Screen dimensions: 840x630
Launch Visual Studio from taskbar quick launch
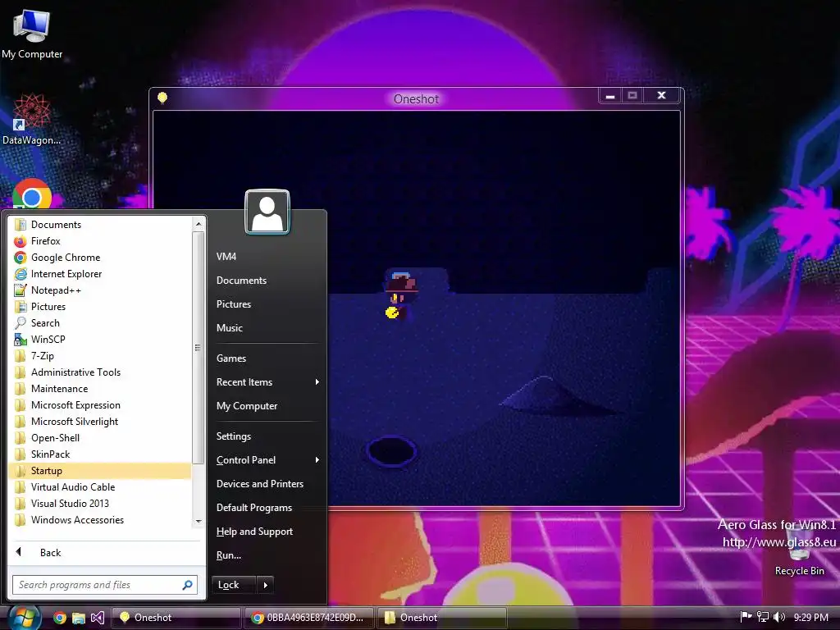click(x=98, y=618)
